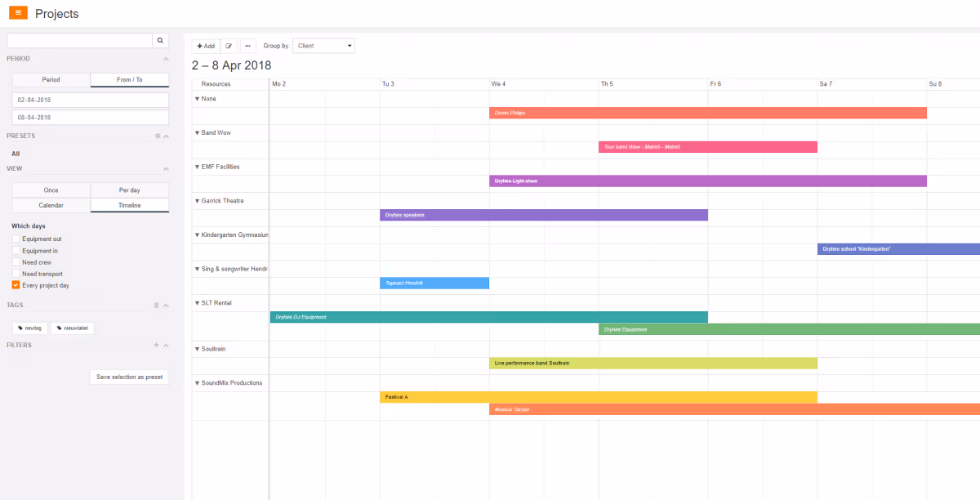Select the nieuwlabel tag

click(x=72, y=328)
